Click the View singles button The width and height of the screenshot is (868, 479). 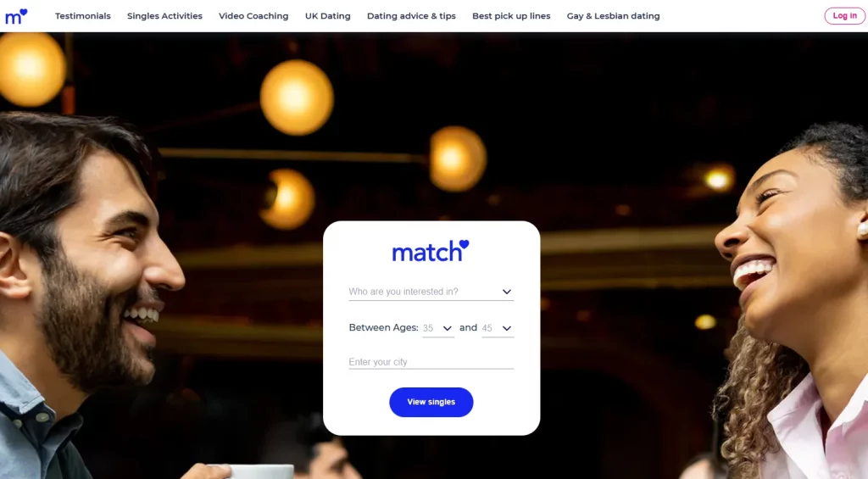(x=431, y=402)
